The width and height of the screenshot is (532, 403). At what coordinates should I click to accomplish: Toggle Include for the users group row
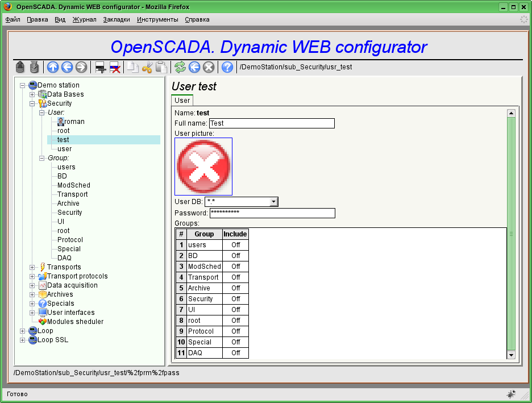235,245
